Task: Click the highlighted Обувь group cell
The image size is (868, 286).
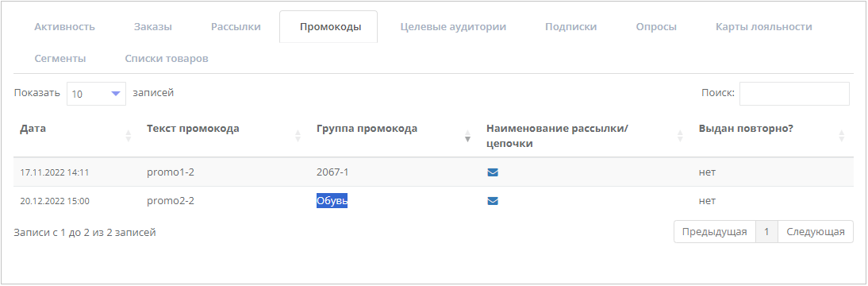Action: tap(332, 201)
